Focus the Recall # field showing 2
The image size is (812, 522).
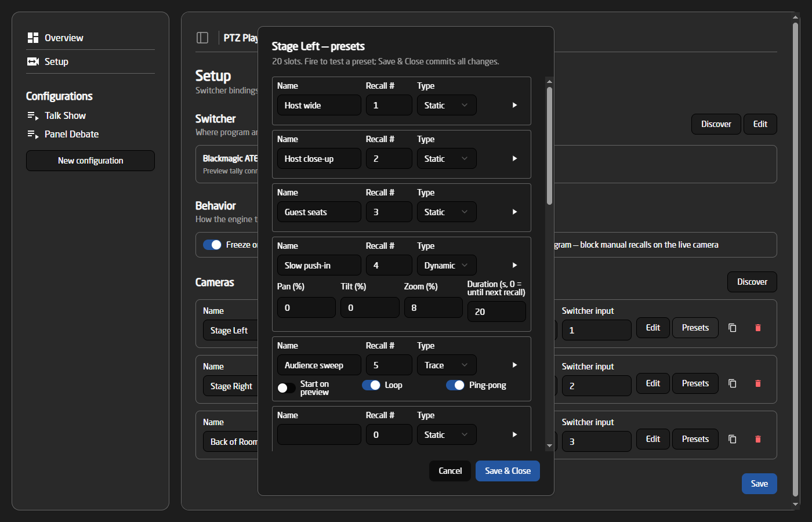coord(389,158)
